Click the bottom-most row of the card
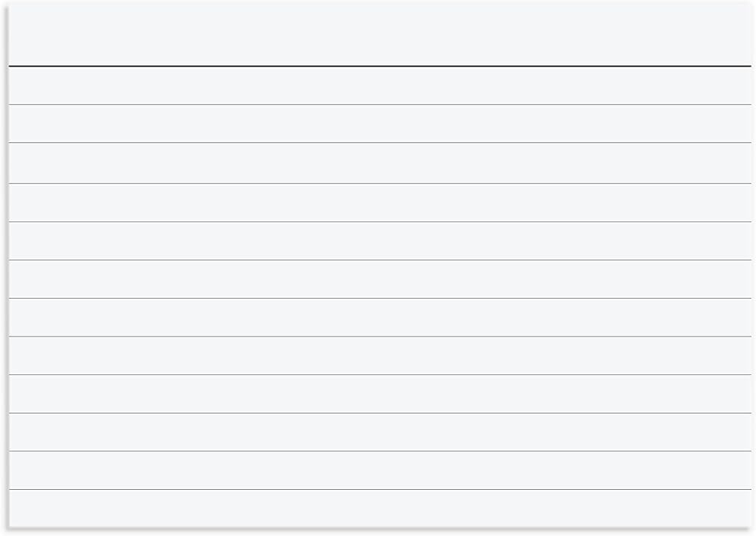The width and height of the screenshot is (756, 536). tap(380, 507)
